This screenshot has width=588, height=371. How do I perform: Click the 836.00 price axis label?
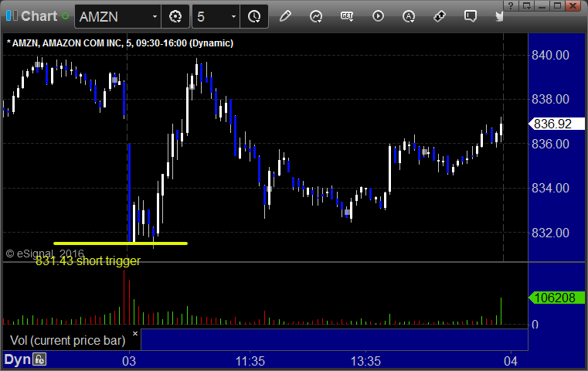coord(550,144)
